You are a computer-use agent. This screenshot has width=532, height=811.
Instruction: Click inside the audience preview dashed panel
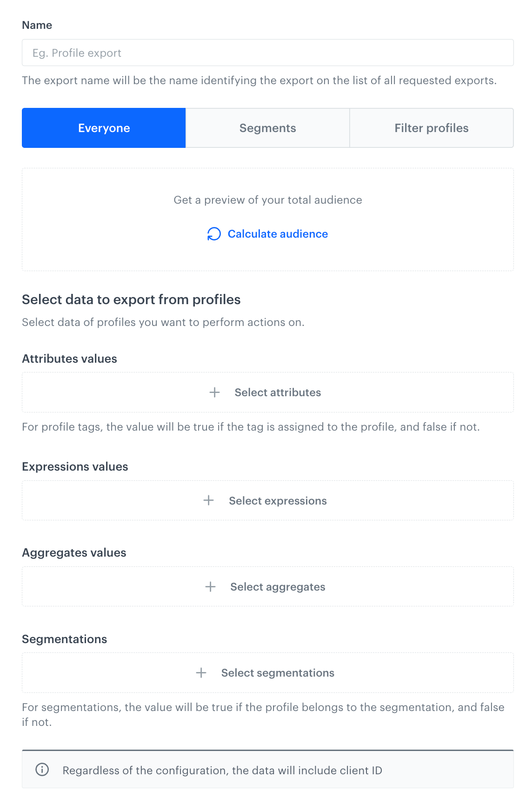pos(268,219)
